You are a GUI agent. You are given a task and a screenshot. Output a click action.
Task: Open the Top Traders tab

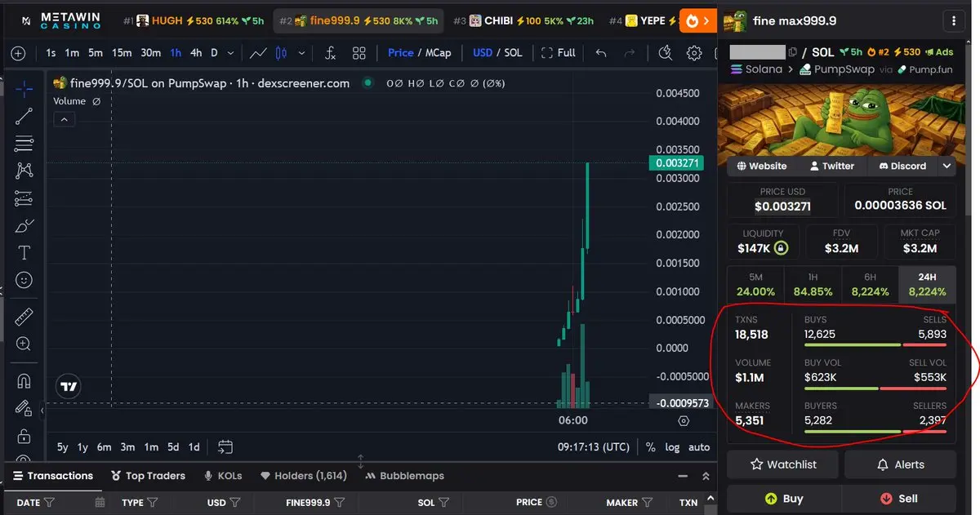[x=149, y=476]
